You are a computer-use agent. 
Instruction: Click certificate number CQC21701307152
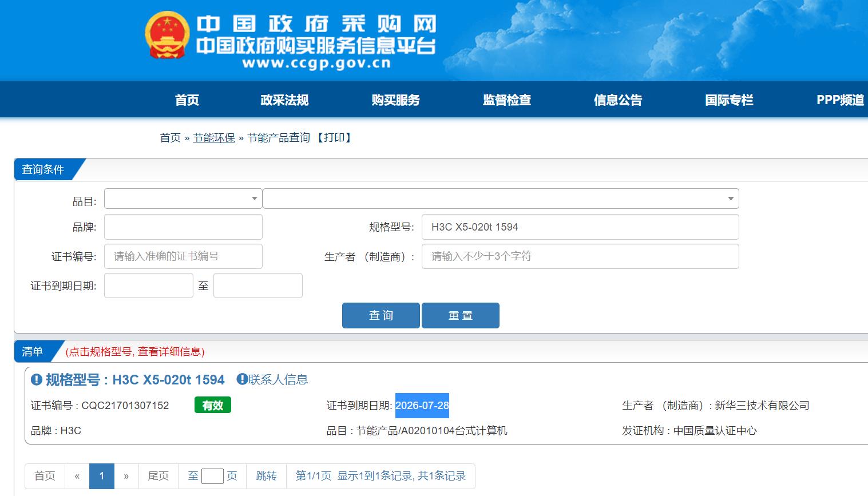pyautogui.click(x=125, y=405)
